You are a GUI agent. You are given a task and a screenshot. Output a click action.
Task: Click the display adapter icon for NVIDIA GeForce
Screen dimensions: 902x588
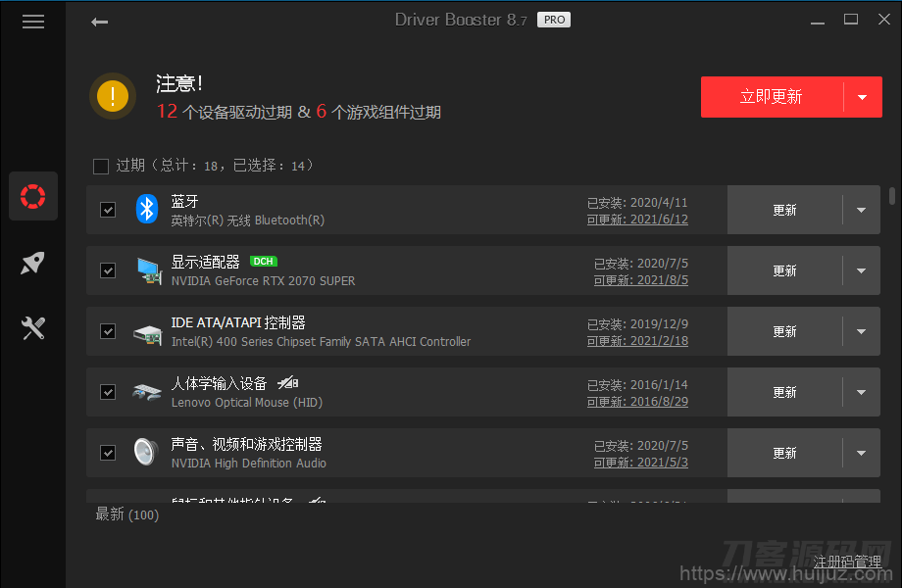pos(149,270)
